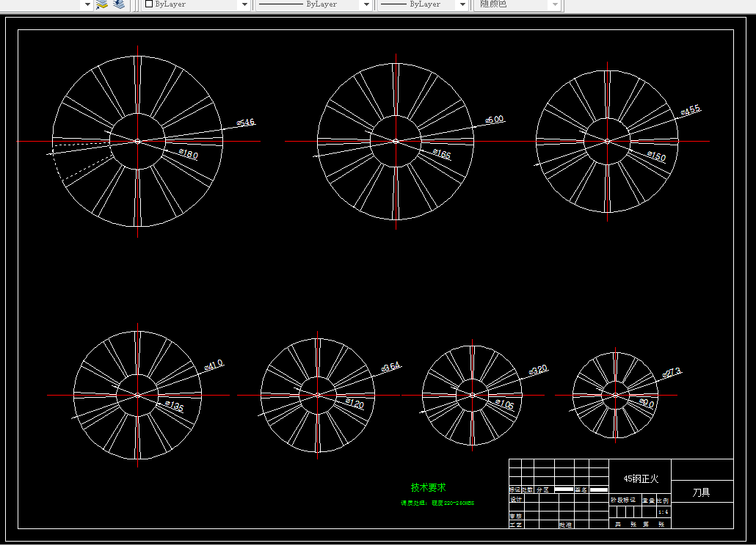Click the 1:4 scale value cell
This screenshot has height=546, width=756.
664,512
